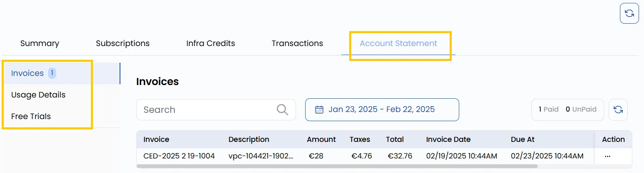Show the Free Trials section
The width and height of the screenshot is (644, 173).
(31, 116)
